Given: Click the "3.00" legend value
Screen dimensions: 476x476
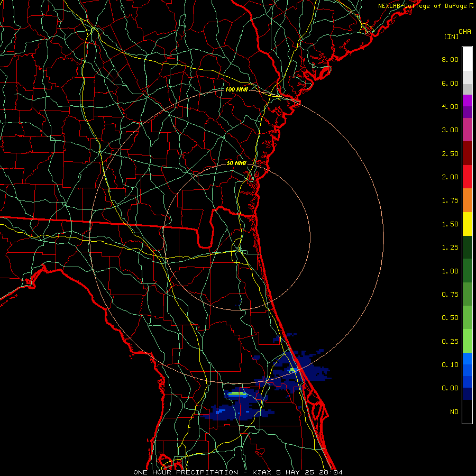Looking at the screenshot, I should coord(450,130).
